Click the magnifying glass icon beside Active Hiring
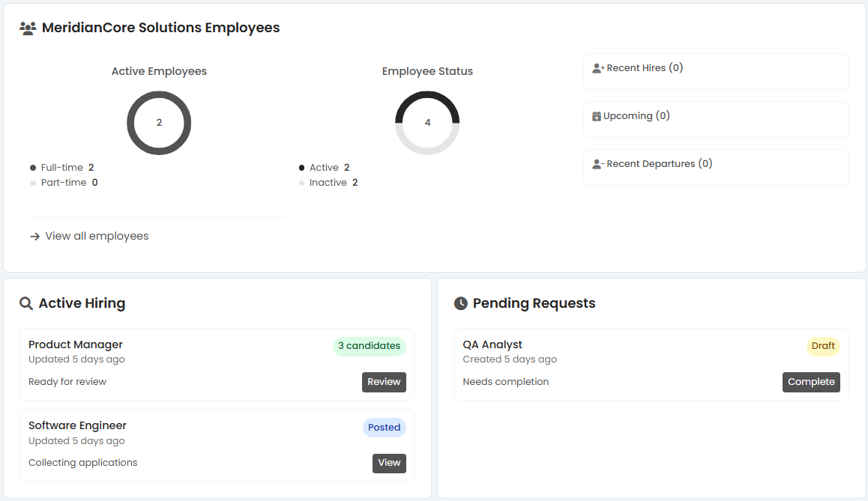 [x=26, y=303]
